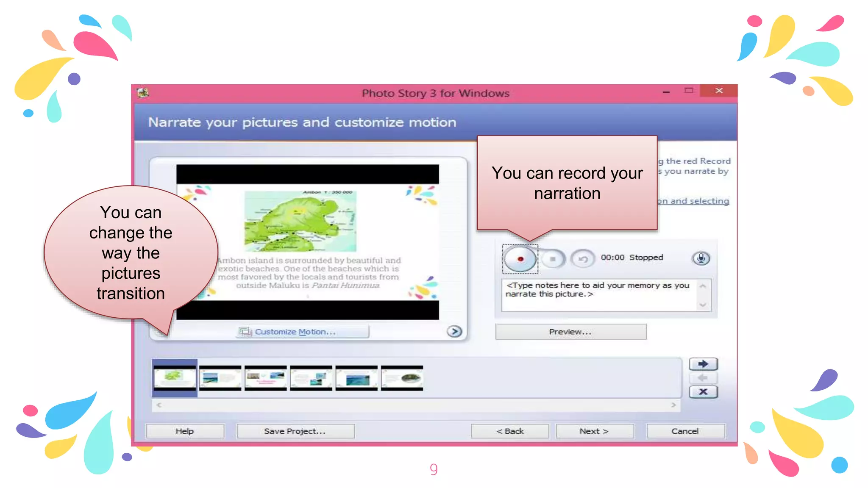Click the '00:00 Stopped' status text
The width and height of the screenshot is (868, 488).
[632, 258]
